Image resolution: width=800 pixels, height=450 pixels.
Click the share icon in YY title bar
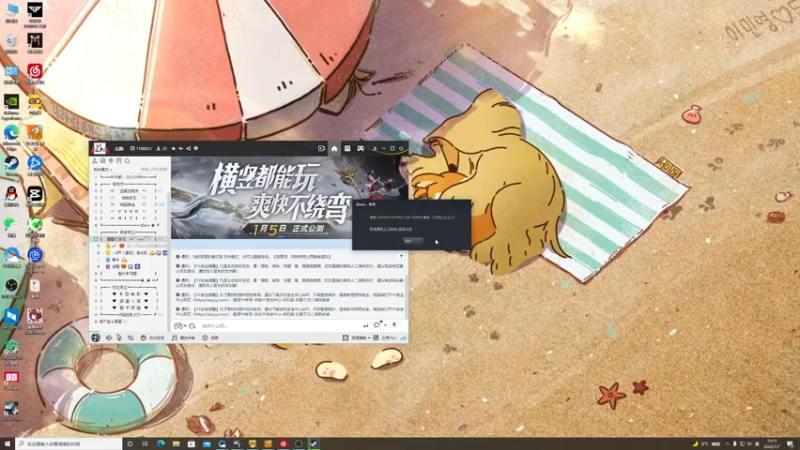tap(188, 148)
